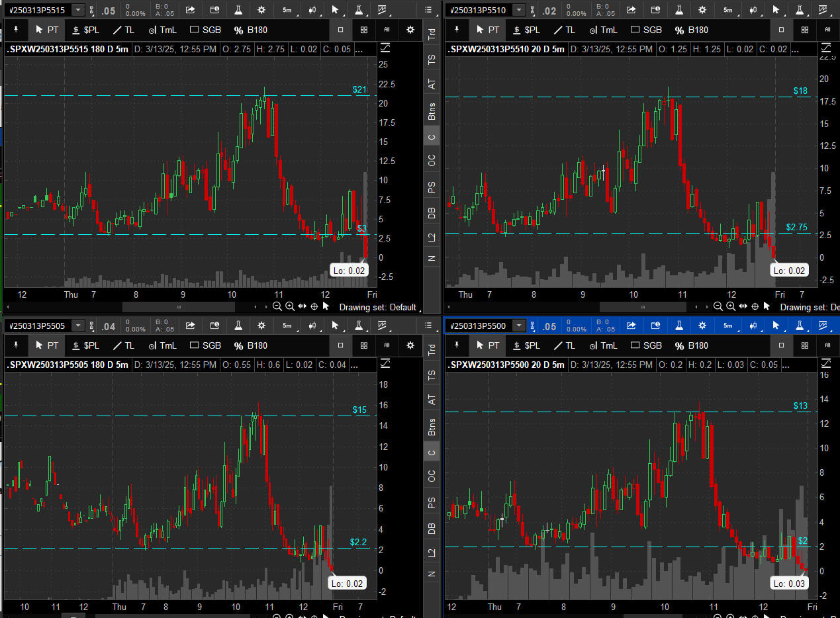Toggle the pin button in the P5500 drawing toolbar
The height and width of the screenshot is (618, 840).
pos(457,345)
